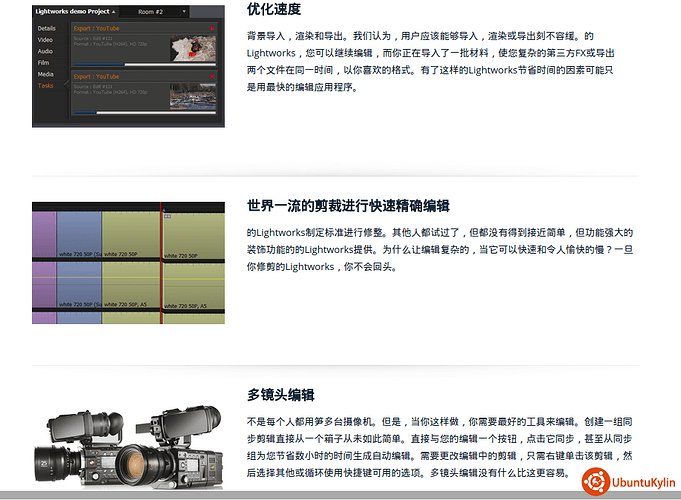Open the red-jacket climber export thumbnail
Image resolution: width=681 pixels, height=500 pixels.
point(193,48)
